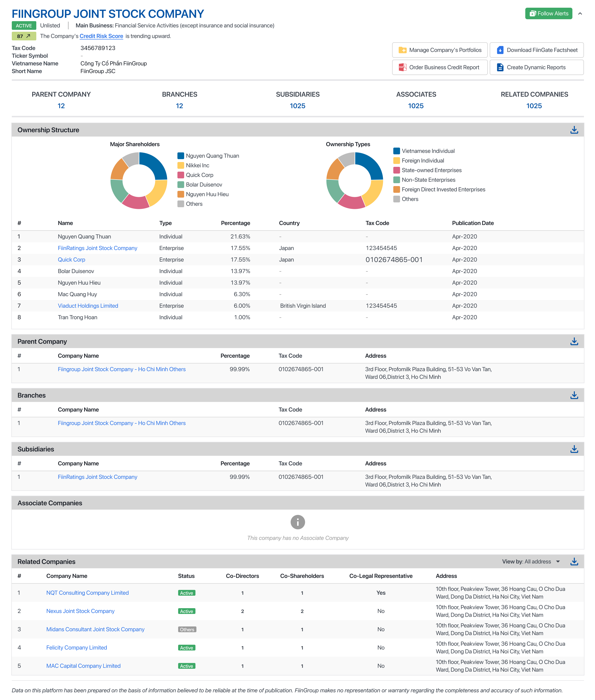The width and height of the screenshot is (595, 700).
Task: Order Business Credit Report PDF
Action: 439,68
